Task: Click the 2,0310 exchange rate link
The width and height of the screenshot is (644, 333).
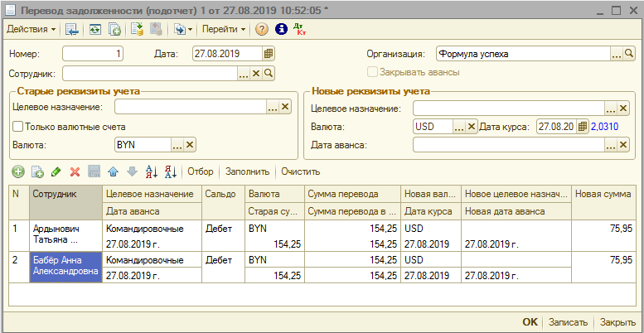Action: point(606,126)
